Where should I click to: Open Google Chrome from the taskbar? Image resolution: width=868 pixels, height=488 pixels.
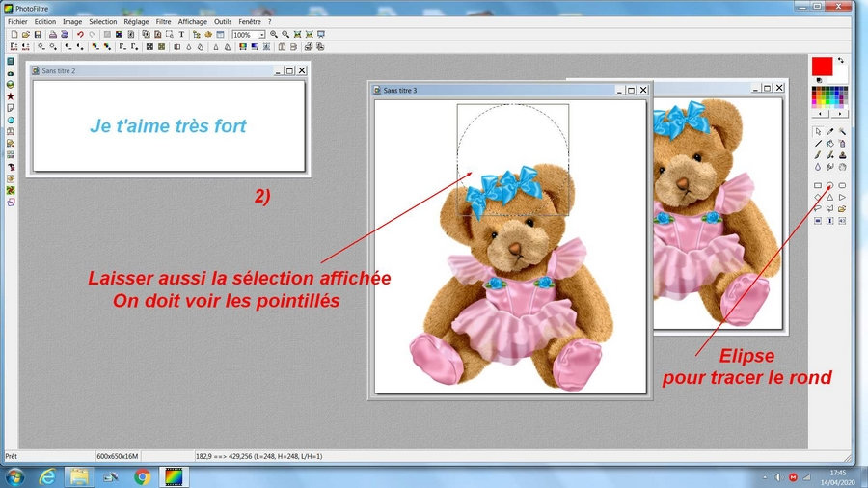pos(143,476)
